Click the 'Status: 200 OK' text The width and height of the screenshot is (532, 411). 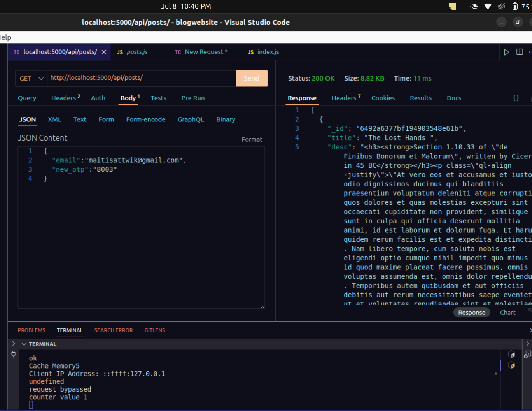pos(311,79)
